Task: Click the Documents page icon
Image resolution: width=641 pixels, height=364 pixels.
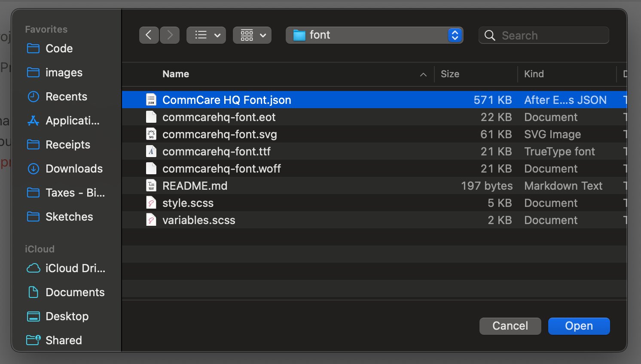Action: pyautogui.click(x=33, y=292)
